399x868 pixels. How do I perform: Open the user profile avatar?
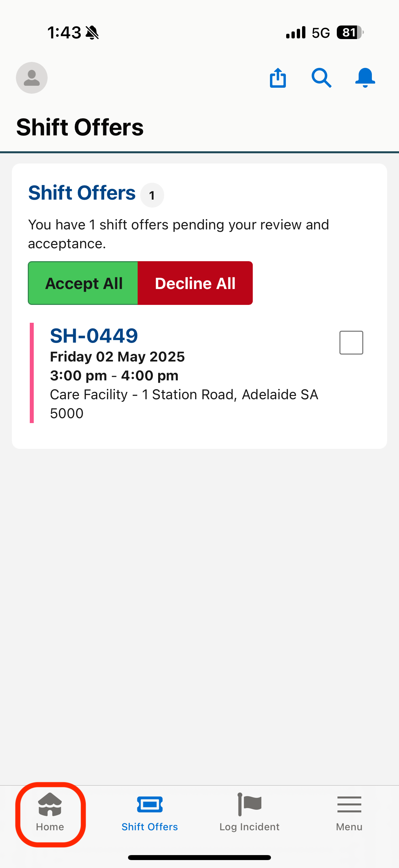pos(32,78)
